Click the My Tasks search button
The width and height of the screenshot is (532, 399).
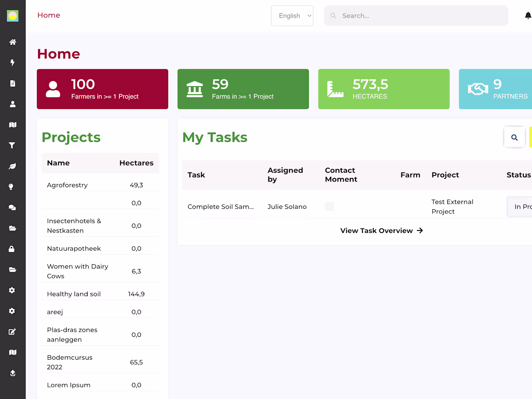[x=514, y=137]
